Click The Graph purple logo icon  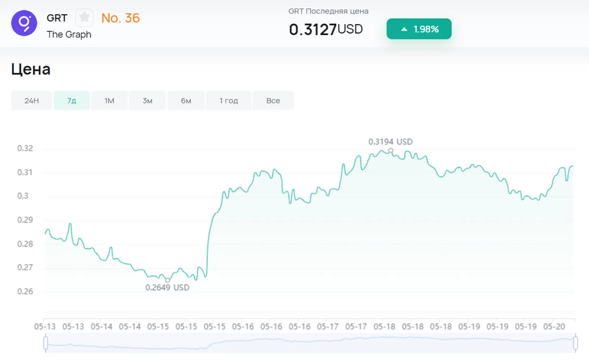(24, 23)
